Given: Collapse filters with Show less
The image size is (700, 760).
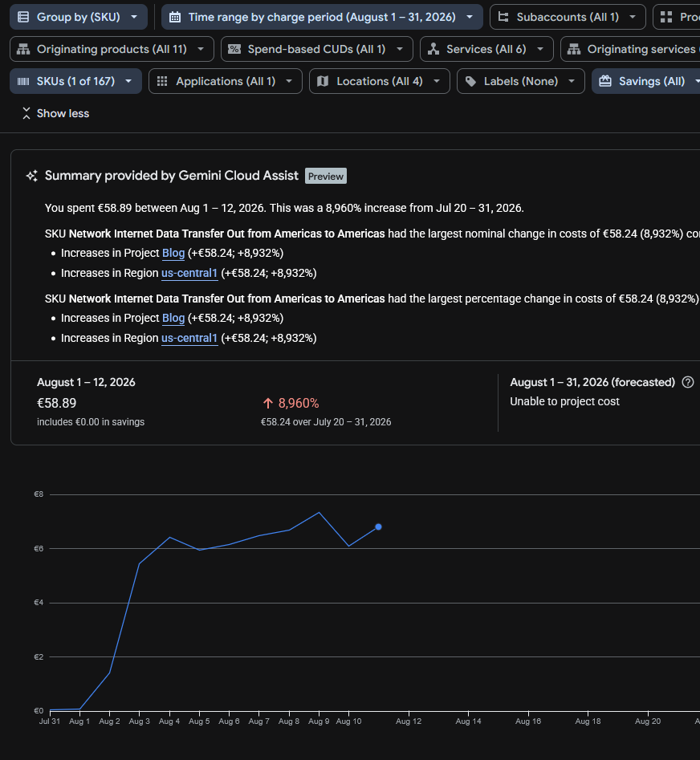Looking at the screenshot, I should coord(55,113).
